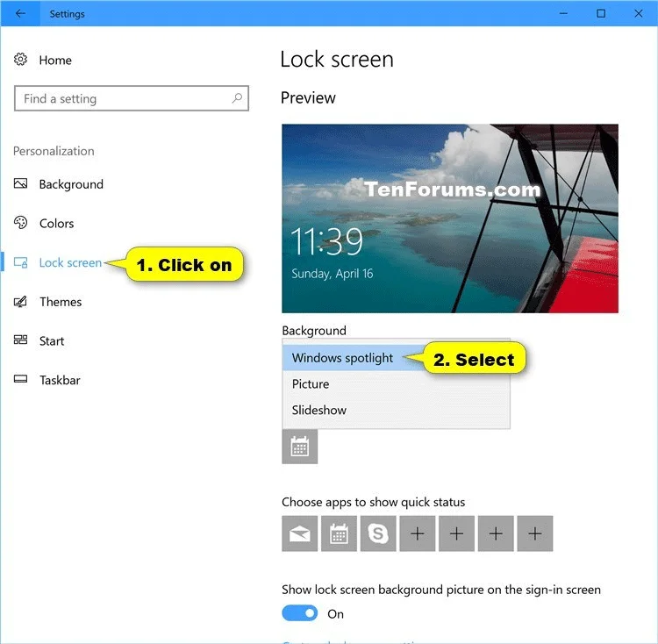This screenshot has height=644, width=658.
Task: Add app using first plus quick status slot
Action: click(417, 533)
